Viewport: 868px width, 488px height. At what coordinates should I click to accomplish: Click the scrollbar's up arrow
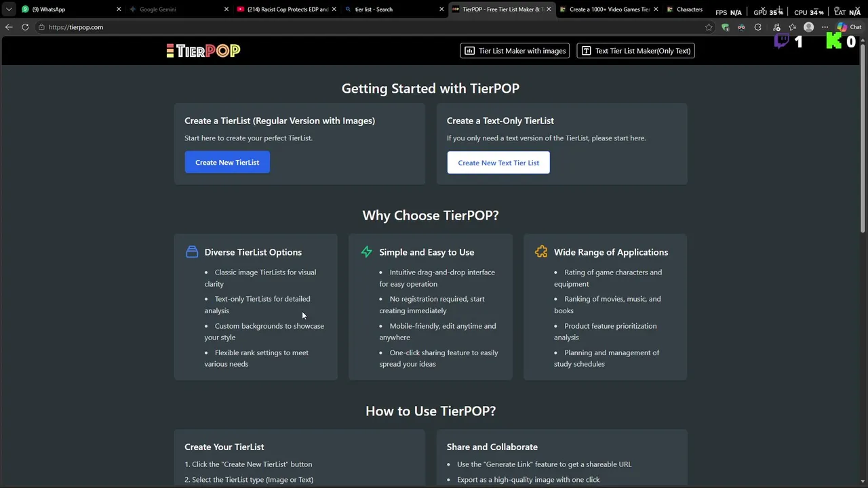[863, 40]
